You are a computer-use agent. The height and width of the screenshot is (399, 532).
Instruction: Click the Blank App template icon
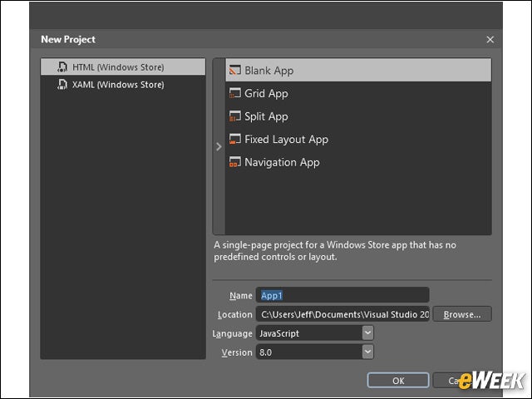pos(234,70)
